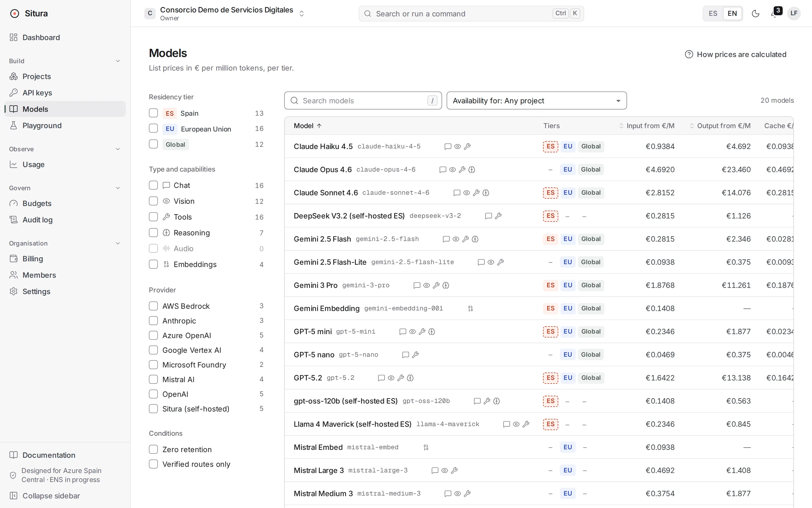The width and height of the screenshot is (812, 508).
Task: Check the Zero retention condition
Action: tap(153, 449)
